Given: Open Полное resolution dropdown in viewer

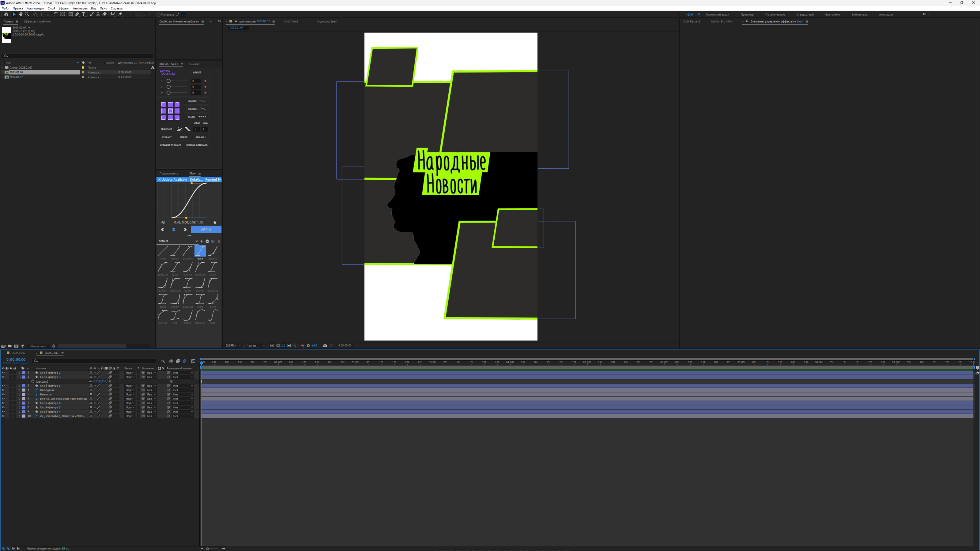Looking at the screenshot, I should [256, 345].
